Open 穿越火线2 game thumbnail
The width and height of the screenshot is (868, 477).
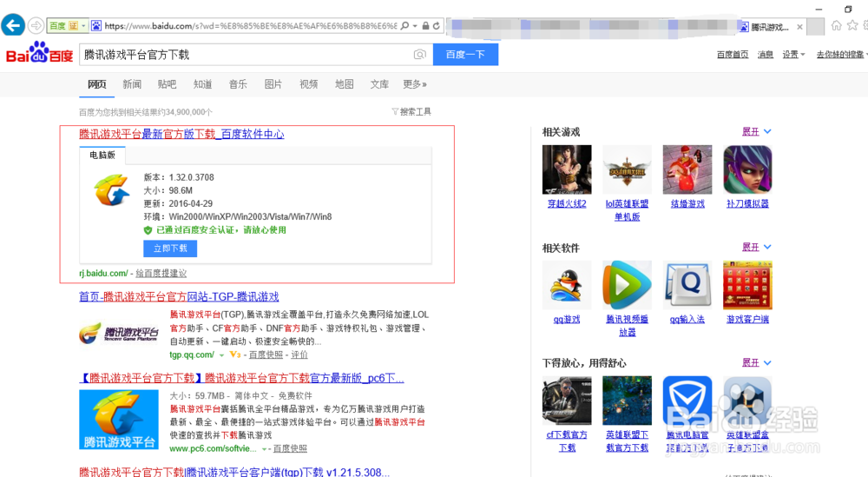coord(566,169)
